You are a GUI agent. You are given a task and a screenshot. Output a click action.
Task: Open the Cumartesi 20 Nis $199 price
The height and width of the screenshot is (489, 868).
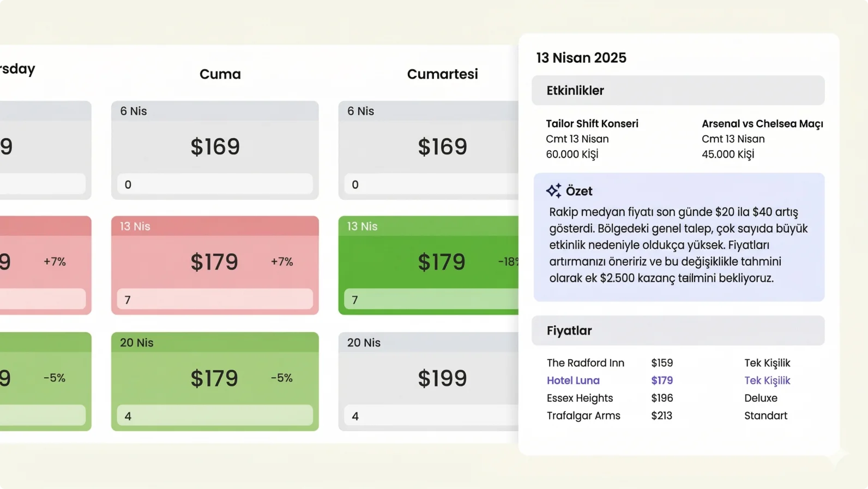point(442,378)
